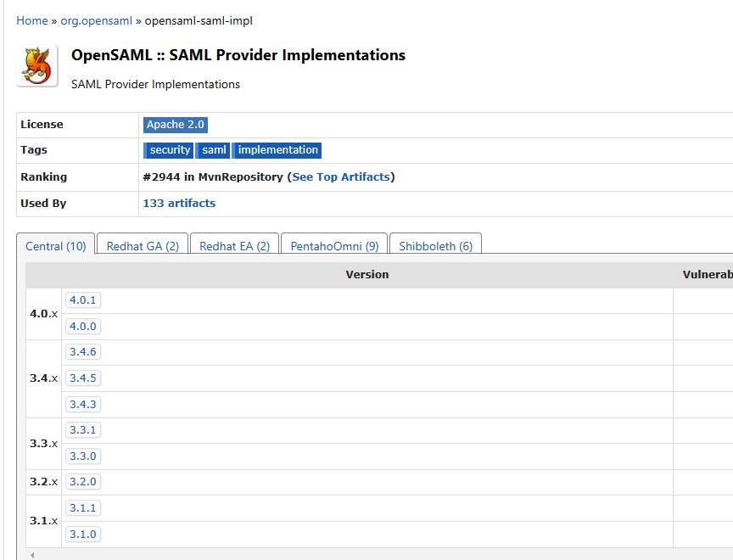Open version 3.3.0
The width and height of the screenshot is (733, 560).
[83, 456]
